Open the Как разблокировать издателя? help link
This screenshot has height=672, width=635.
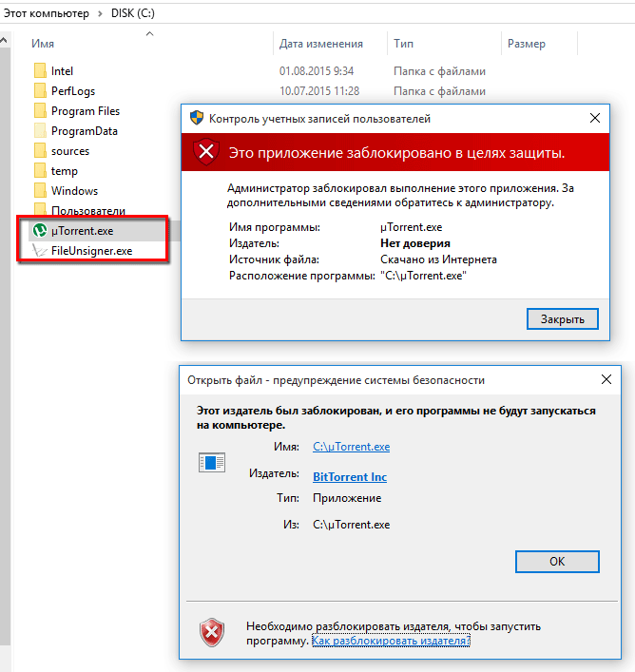coord(391,641)
